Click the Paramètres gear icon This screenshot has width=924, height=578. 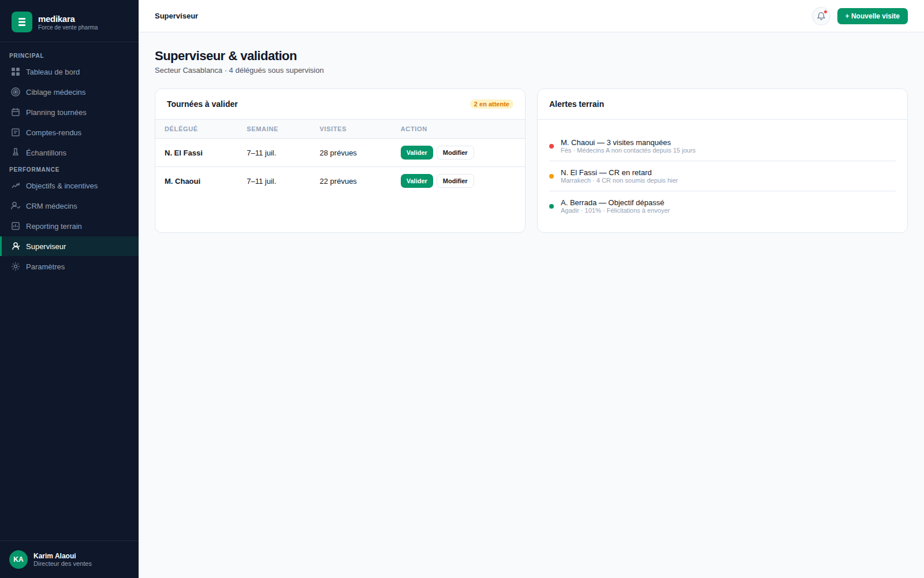tap(16, 266)
